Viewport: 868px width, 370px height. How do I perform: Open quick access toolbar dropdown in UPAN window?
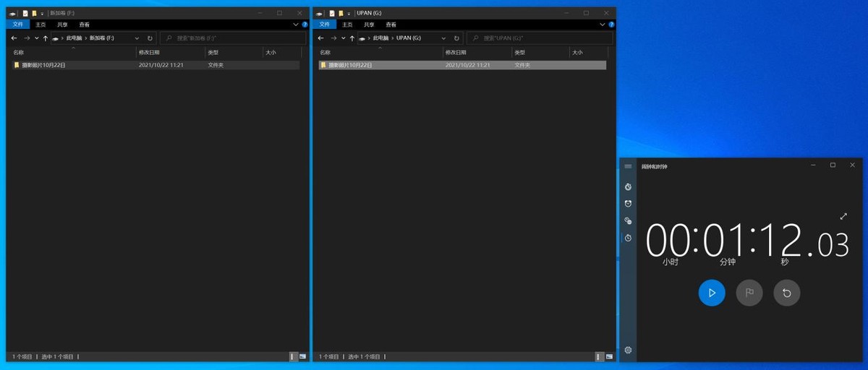349,13
